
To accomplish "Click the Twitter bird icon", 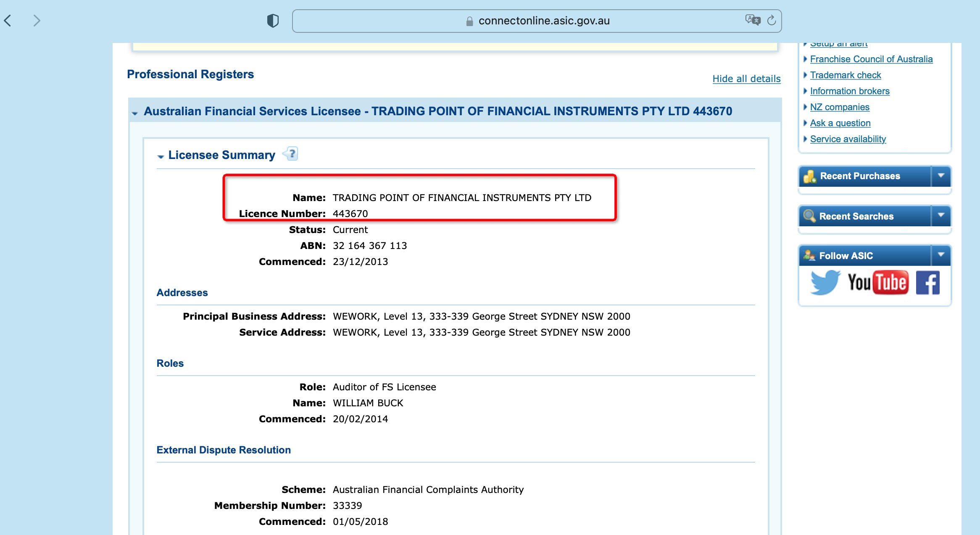I will [x=825, y=282].
